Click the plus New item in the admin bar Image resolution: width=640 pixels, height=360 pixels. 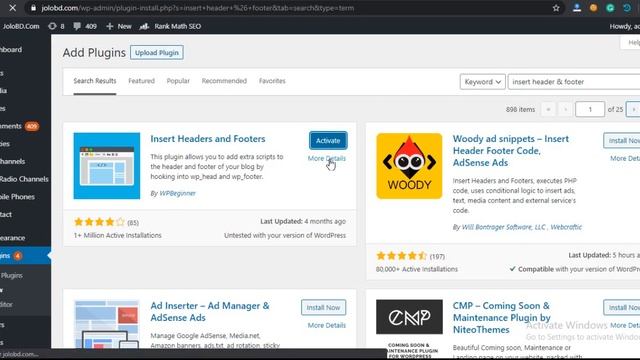pyautogui.click(x=119, y=26)
